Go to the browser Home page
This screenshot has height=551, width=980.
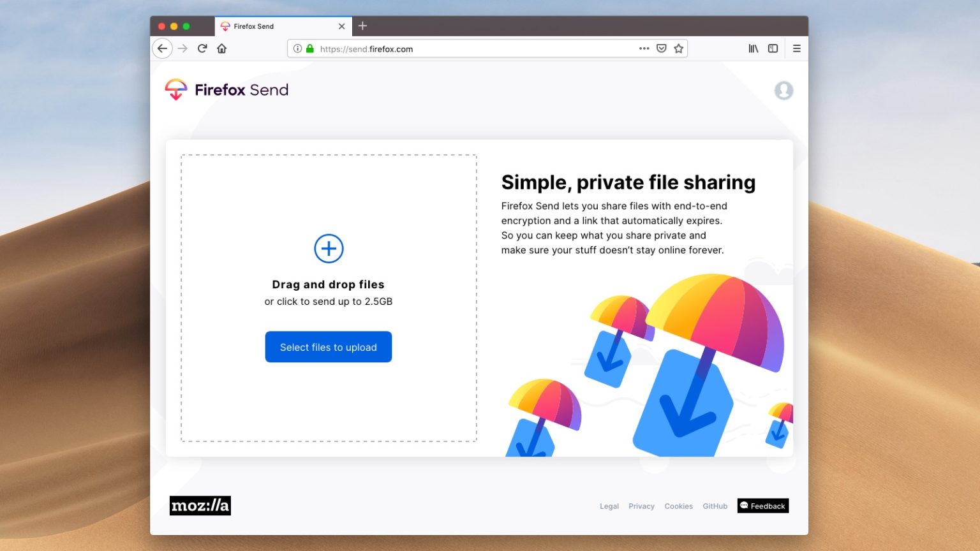point(222,48)
